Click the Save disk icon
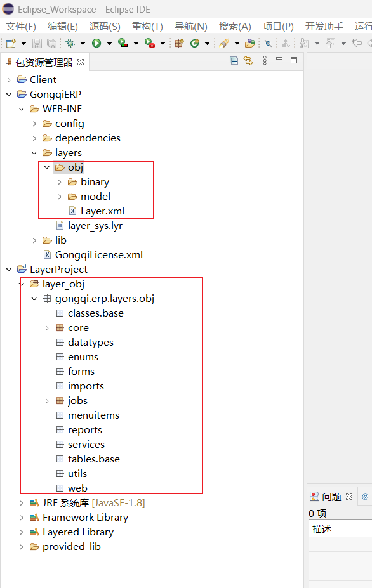Viewport: 372px width, 588px height. tap(37, 44)
